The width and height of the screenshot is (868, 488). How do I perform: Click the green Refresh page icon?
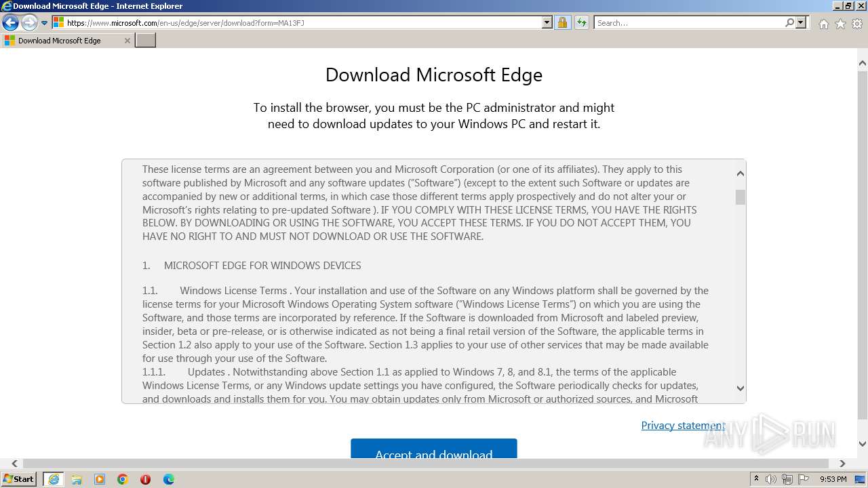pyautogui.click(x=582, y=23)
